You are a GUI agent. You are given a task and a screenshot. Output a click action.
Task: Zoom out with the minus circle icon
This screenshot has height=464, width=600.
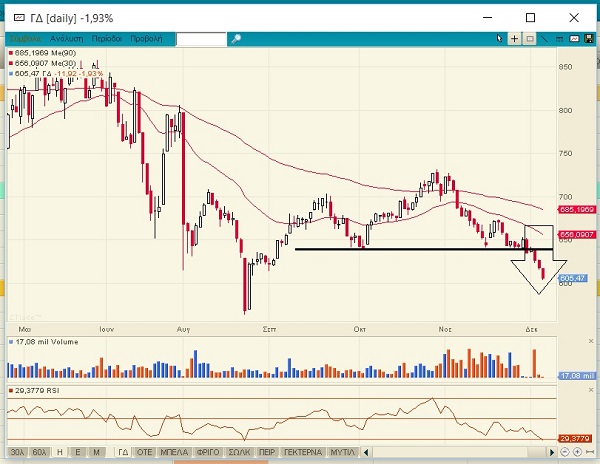(x=565, y=452)
